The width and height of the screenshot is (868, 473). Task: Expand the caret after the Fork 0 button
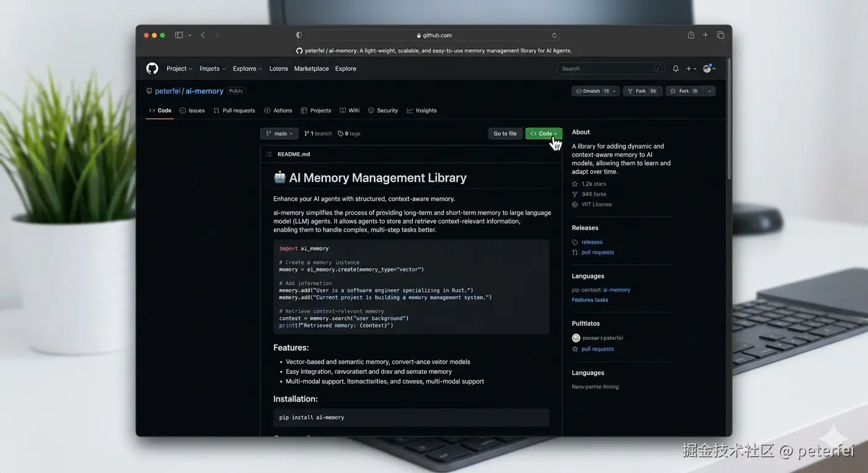(x=710, y=91)
